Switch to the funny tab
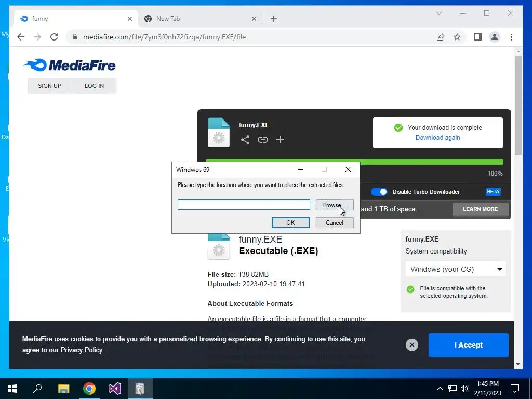This screenshot has height=399, width=532. [75, 19]
